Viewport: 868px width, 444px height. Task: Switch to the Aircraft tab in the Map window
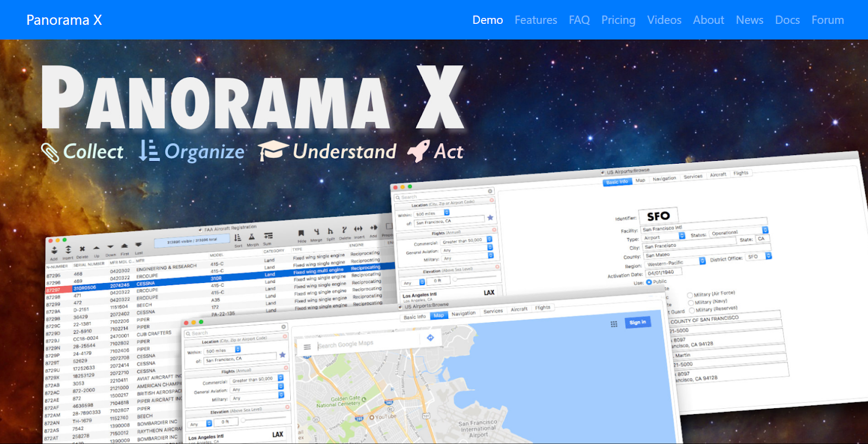[519, 309]
